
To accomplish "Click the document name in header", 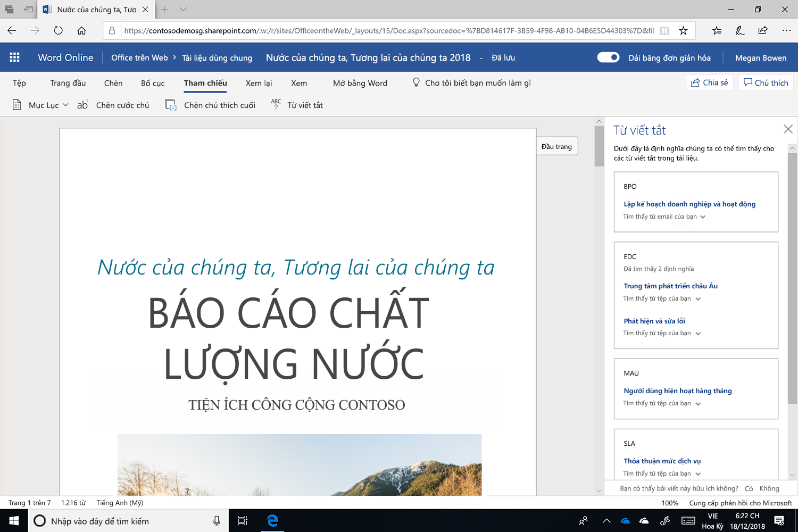I will coord(368,57).
